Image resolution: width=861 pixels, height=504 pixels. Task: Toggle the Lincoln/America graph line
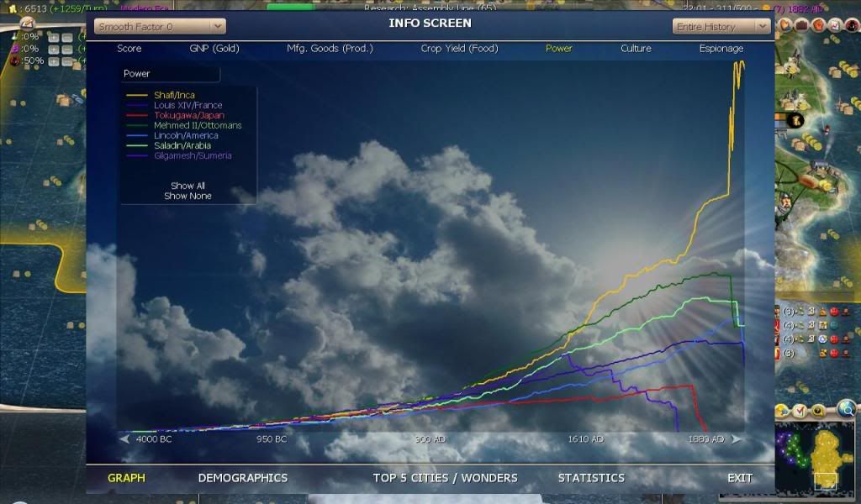(x=186, y=135)
